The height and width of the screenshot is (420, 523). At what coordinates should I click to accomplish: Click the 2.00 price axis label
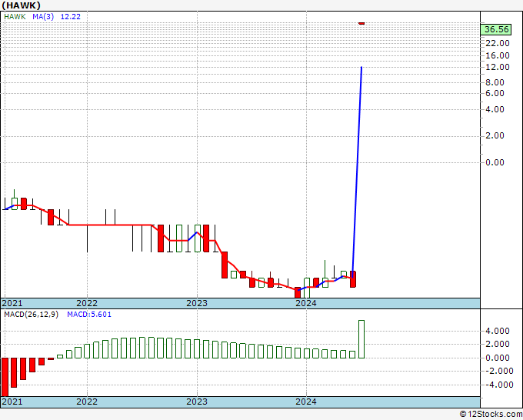click(x=495, y=136)
